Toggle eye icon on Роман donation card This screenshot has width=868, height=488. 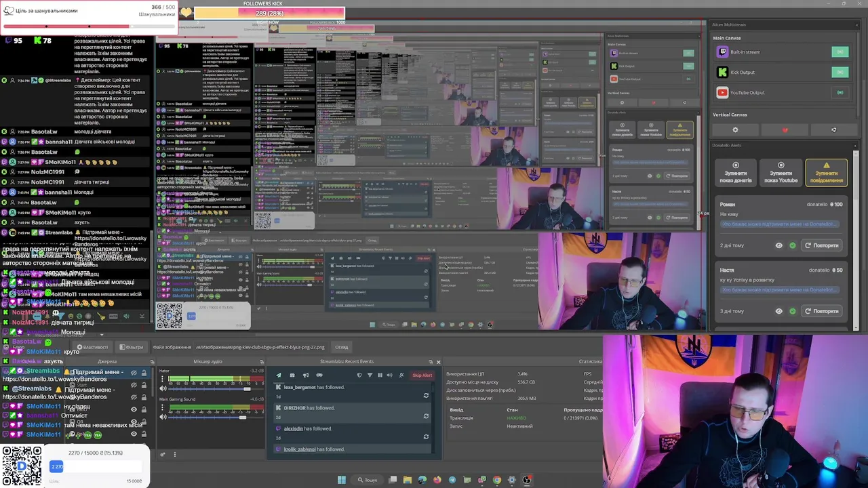[778, 245]
